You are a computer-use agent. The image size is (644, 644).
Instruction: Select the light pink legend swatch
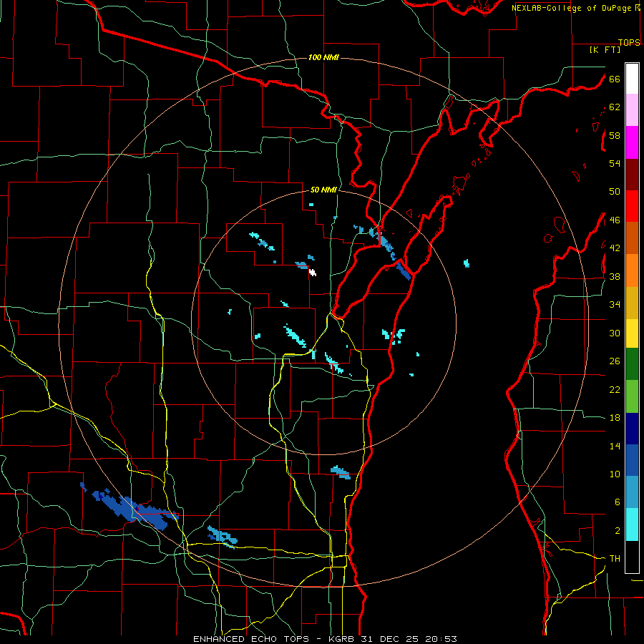click(x=632, y=109)
